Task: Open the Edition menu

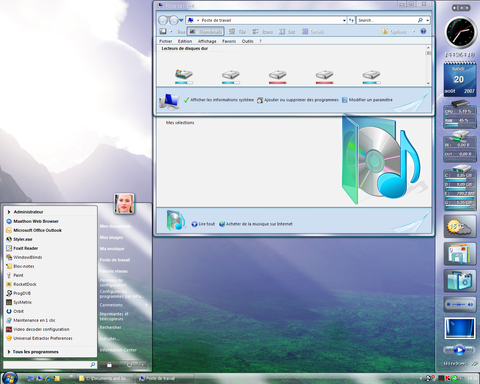Action: point(185,41)
